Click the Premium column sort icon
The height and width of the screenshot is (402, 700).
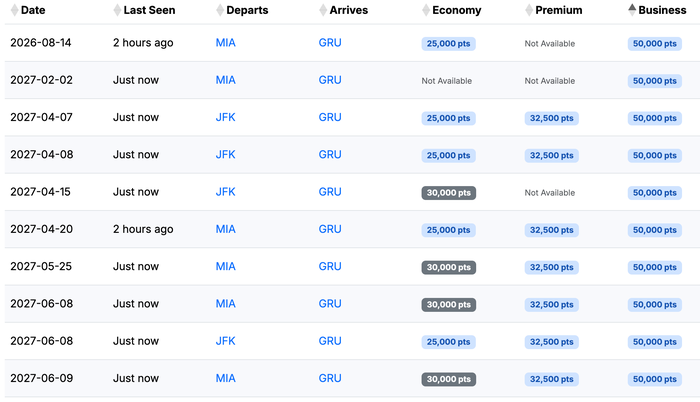[529, 10]
